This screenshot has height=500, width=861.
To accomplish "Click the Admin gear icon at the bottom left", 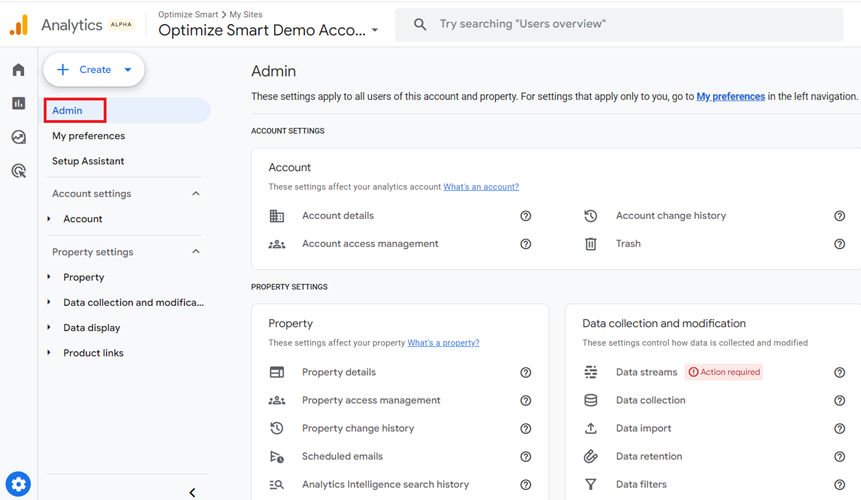I will coord(18,484).
